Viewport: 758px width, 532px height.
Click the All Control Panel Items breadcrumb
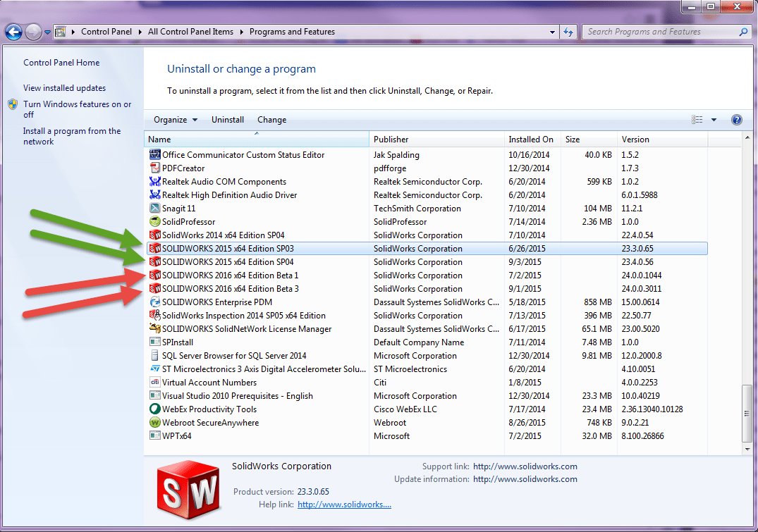(190, 32)
